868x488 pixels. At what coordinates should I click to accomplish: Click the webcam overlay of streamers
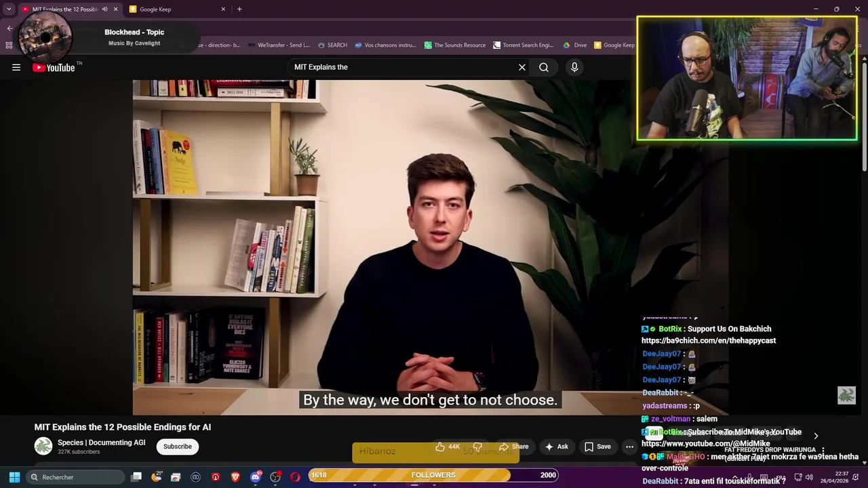[747, 79]
